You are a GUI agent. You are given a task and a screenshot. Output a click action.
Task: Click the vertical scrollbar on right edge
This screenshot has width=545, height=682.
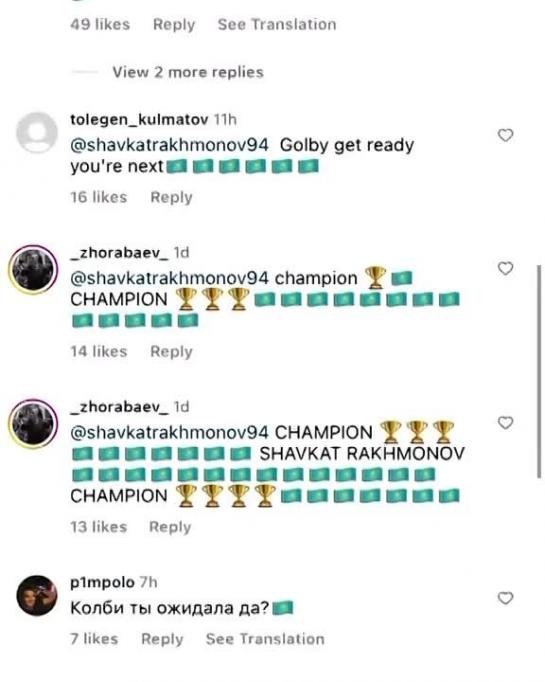point(539,371)
